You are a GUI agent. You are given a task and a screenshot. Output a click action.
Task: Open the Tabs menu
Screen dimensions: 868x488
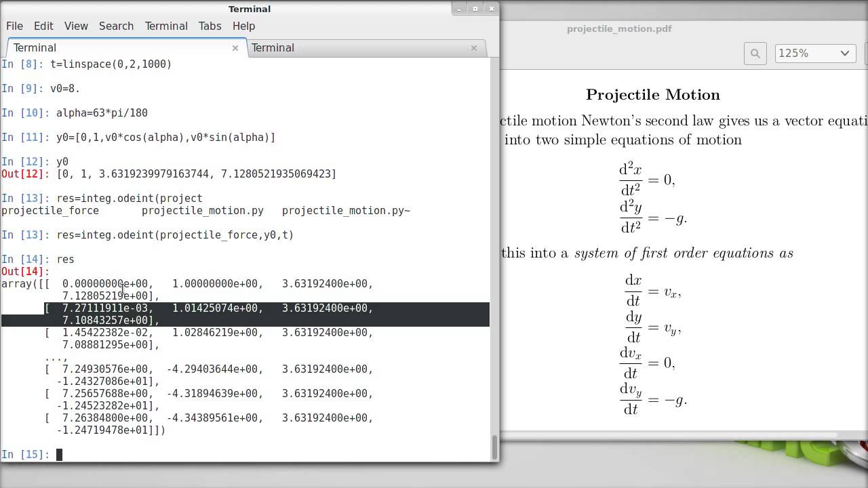pos(210,26)
